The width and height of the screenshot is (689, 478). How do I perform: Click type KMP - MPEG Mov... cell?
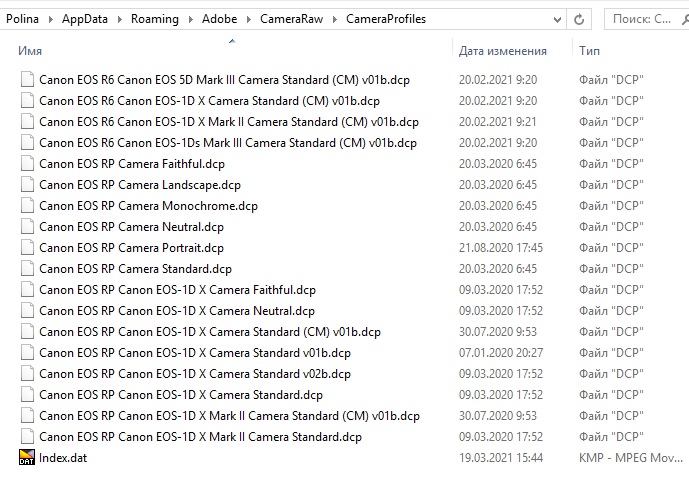[x=631, y=458]
